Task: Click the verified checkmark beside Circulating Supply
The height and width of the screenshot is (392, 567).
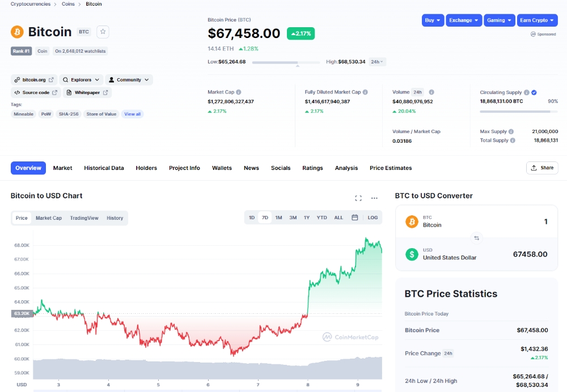Action: 534,92
